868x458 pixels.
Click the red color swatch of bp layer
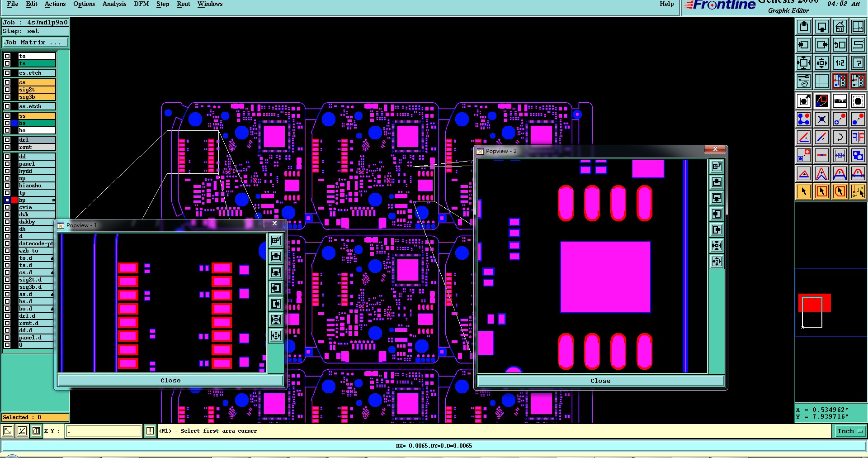14,200
